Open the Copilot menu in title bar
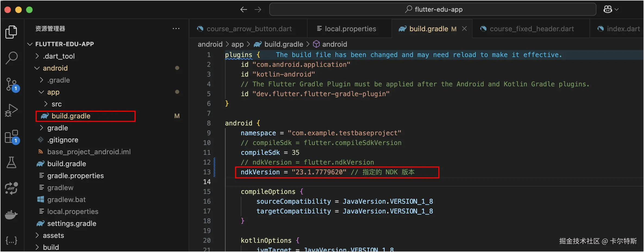The height and width of the screenshot is (252, 644). (611, 10)
